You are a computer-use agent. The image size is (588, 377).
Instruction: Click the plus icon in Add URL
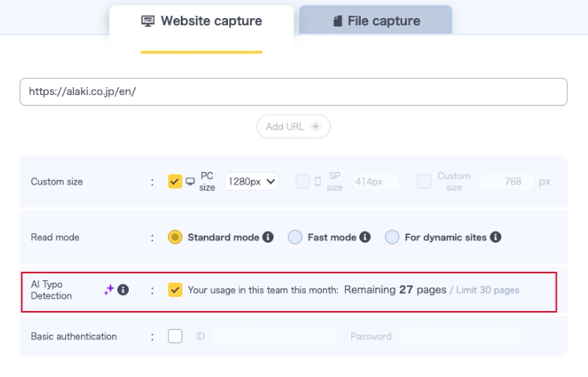316,126
